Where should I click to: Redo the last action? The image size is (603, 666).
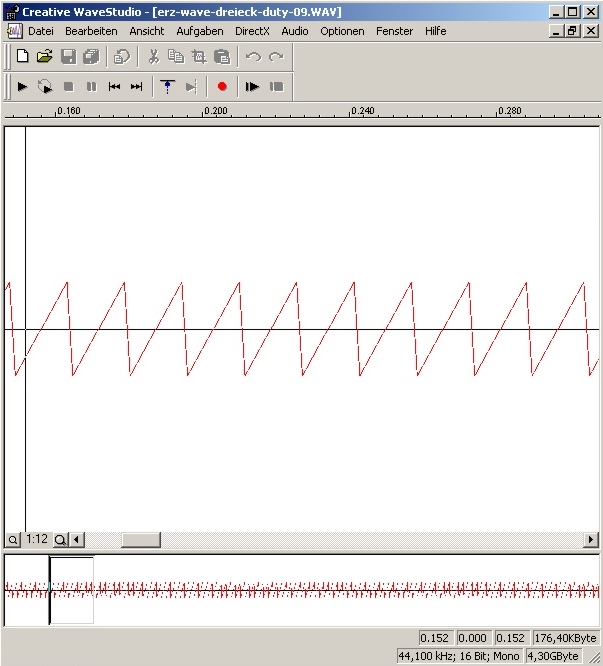tap(276, 56)
